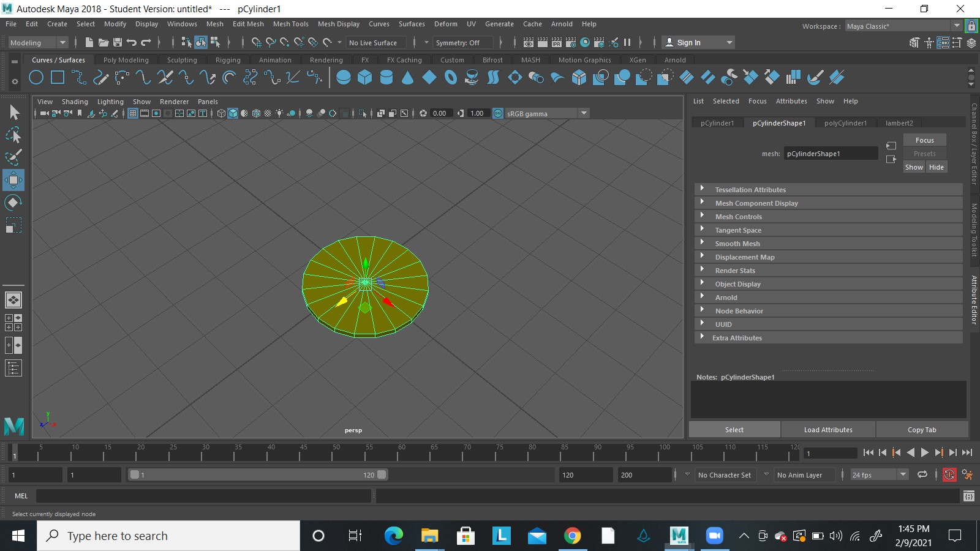Activate the Lasso select tool

(13, 135)
